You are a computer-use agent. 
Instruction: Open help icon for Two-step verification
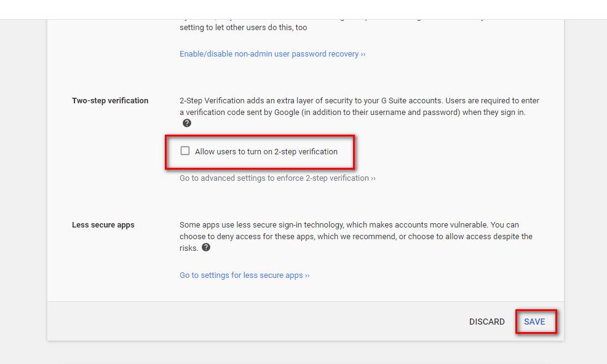point(187,123)
